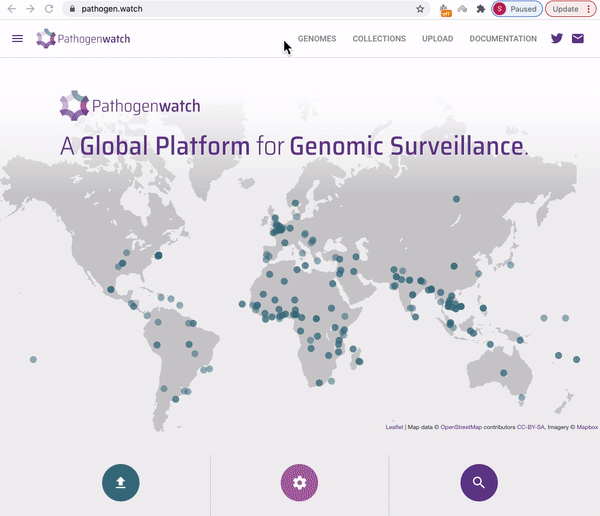Open the Mapbox imagery link
600x516 pixels.
tap(587, 427)
